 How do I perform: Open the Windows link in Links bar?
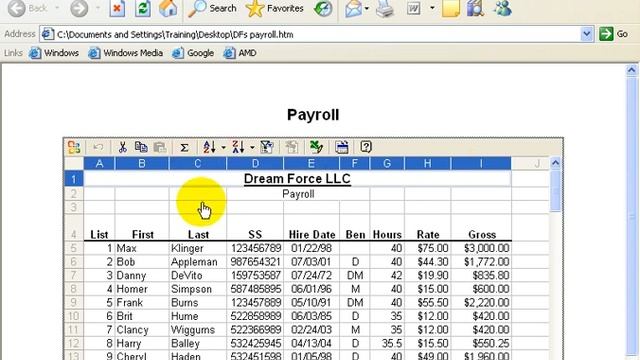(54, 53)
